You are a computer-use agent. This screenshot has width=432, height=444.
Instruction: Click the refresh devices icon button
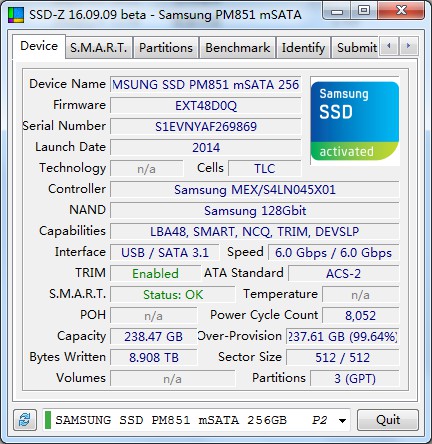point(25,420)
